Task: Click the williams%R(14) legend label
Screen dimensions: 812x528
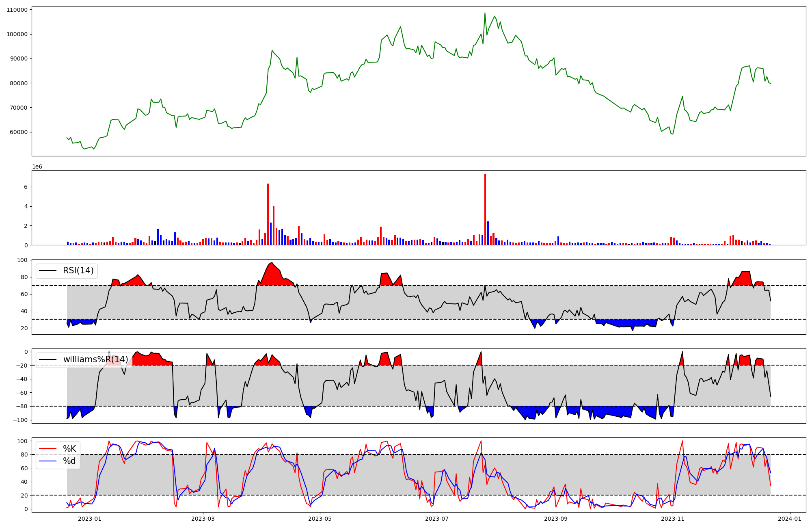Action: [x=95, y=359]
